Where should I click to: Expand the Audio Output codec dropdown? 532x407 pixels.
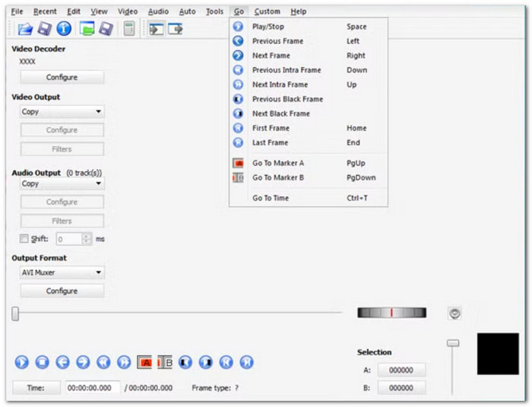click(62, 183)
